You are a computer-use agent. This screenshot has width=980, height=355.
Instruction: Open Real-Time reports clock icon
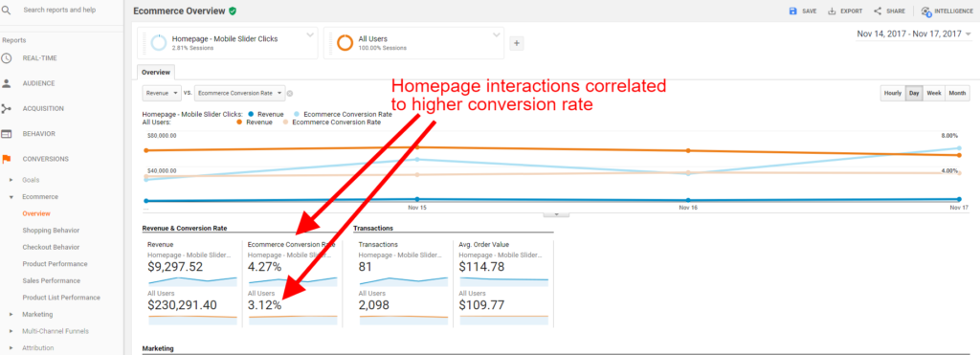coord(7,58)
